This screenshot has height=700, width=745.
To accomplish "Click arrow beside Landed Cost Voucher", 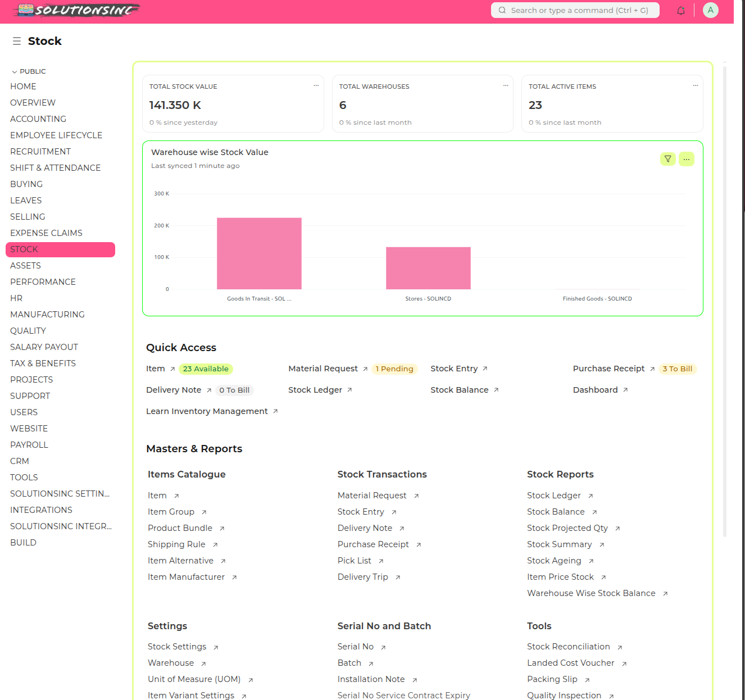I will click(624, 664).
